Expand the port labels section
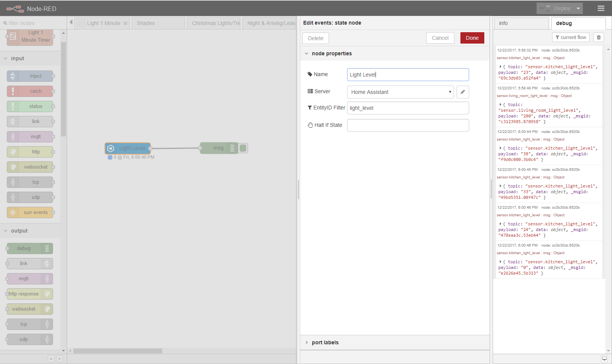Image resolution: width=612 pixels, height=364 pixels. coord(307,342)
